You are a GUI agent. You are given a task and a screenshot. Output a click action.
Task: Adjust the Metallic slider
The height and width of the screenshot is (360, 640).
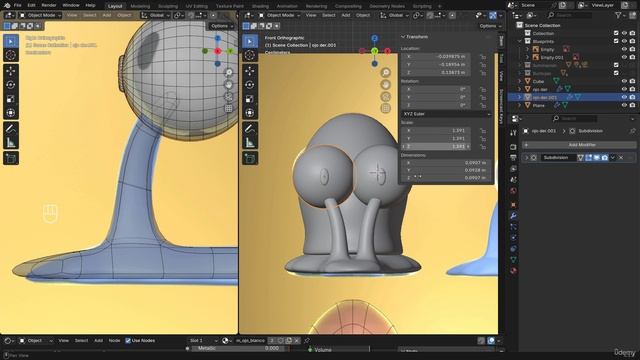pyautogui.click(x=238, y=348)
